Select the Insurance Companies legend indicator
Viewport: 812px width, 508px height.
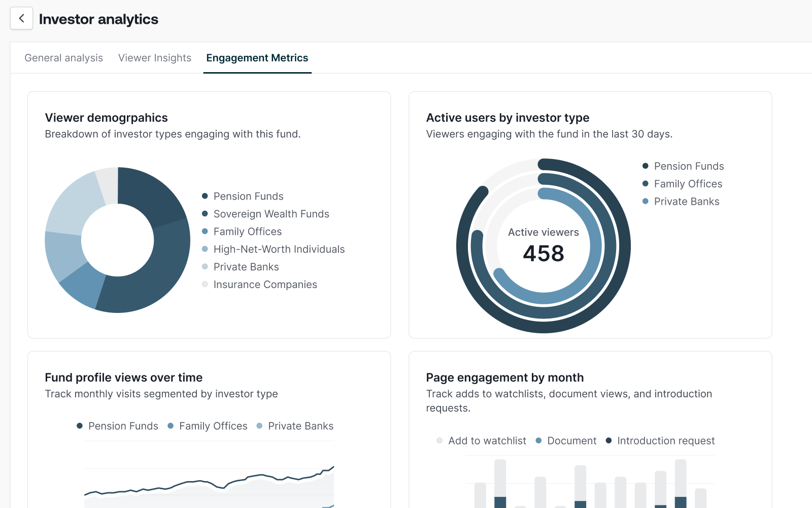[x=205, y=284]
